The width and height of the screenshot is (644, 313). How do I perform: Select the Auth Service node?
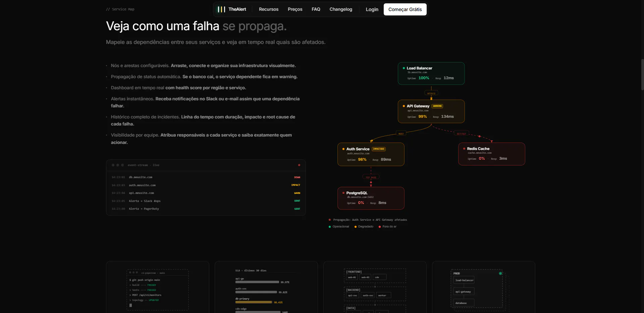(371, 154)
